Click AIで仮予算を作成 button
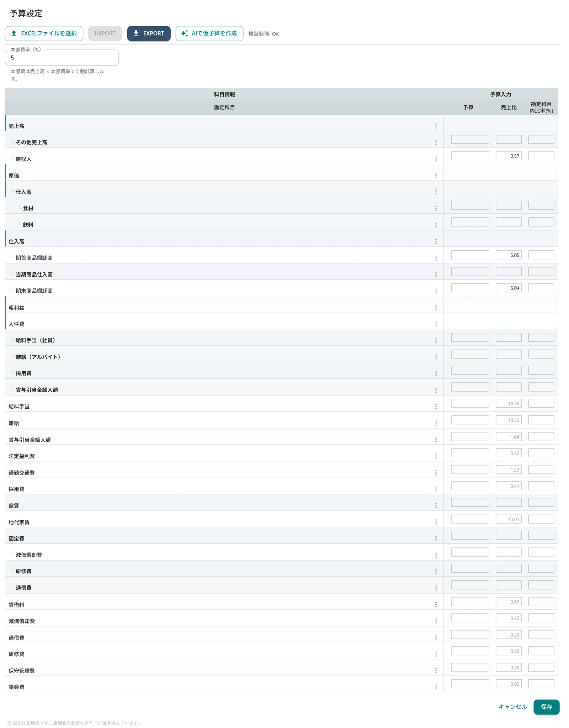This screenshot has width=569, height=728. 209,33
